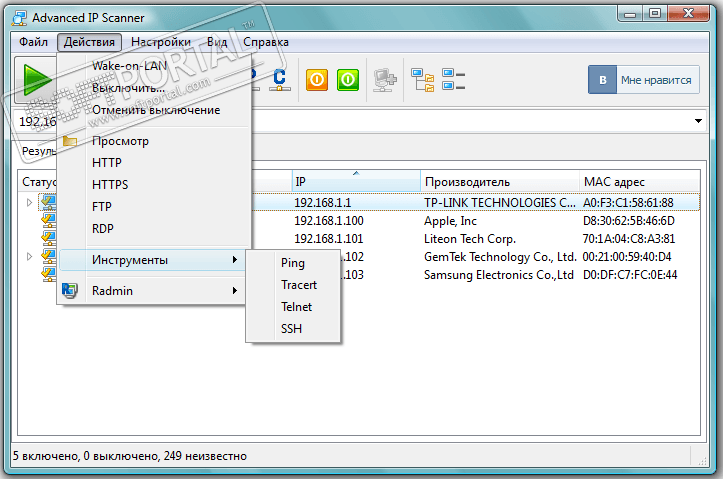The image size is (723, 479).
Task: Click the device status icon of the 192.168.1.101 row
Action: point(48,238)
